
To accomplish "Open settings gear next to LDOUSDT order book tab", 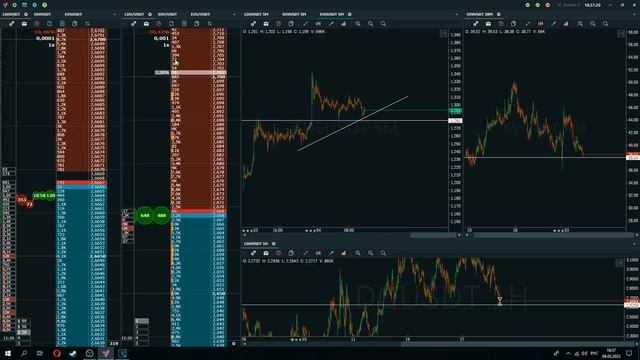I will (x=26, y=14).
